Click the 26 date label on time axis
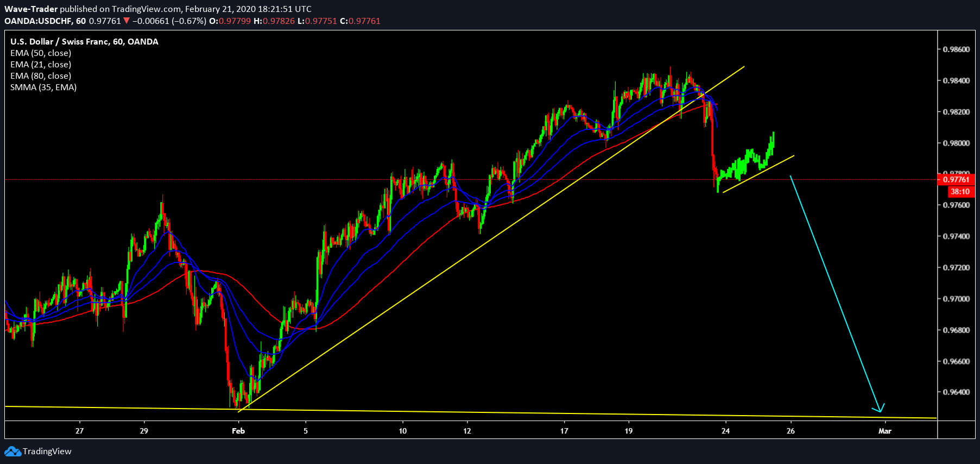 (x=791, y=431)
